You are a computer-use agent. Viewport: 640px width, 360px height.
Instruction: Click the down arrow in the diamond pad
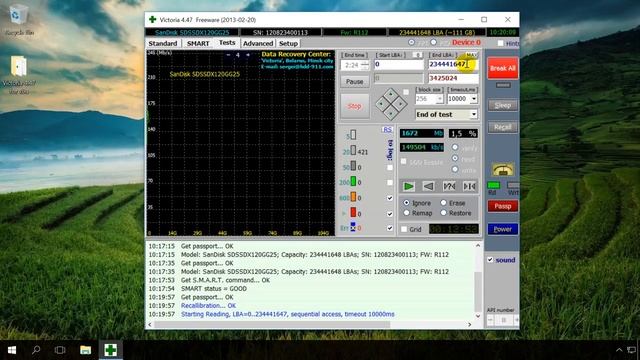(x=391, y=114)
